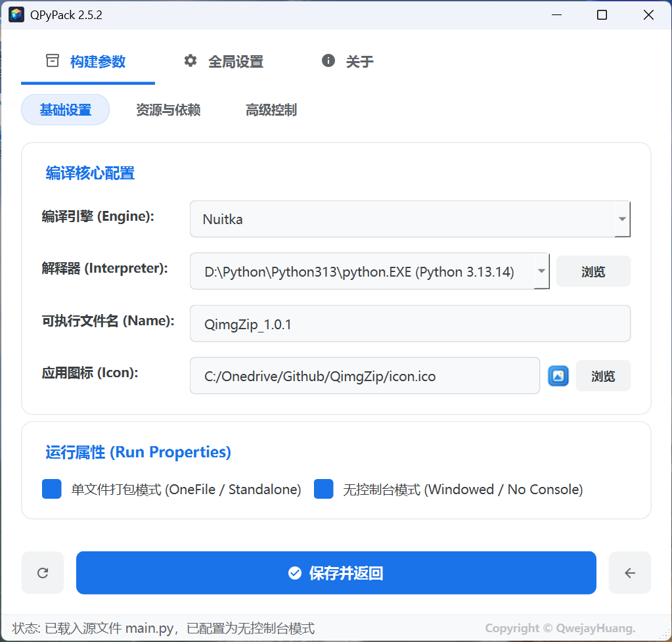Click the 解释器 (Interpreter) label

104,269
